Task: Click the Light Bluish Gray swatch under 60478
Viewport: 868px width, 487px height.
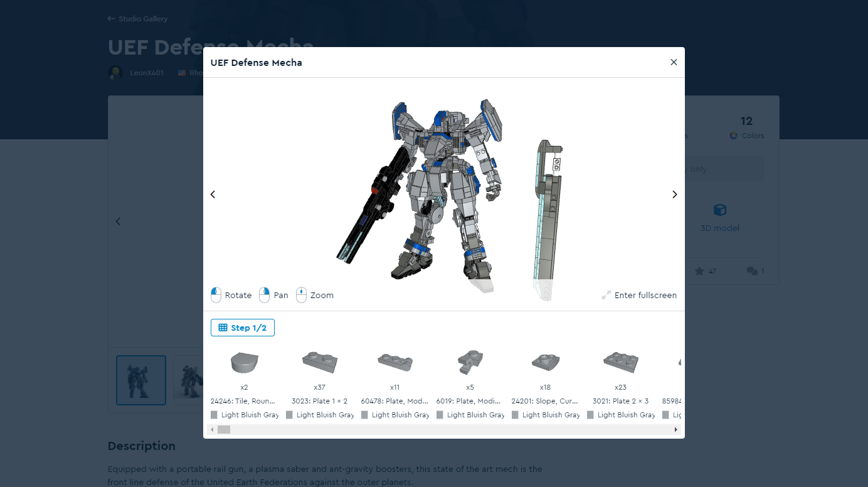Action: point(365,415)
